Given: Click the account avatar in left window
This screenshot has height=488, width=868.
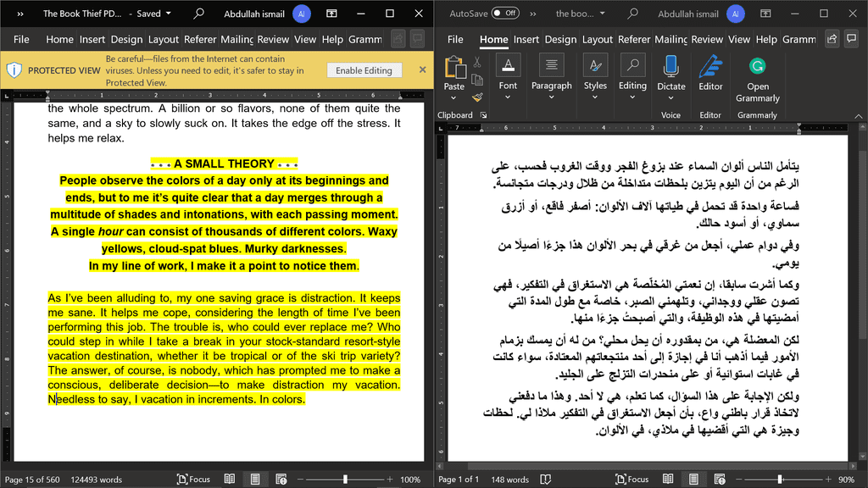Looking at the screenshot, I should coord(301,14).
